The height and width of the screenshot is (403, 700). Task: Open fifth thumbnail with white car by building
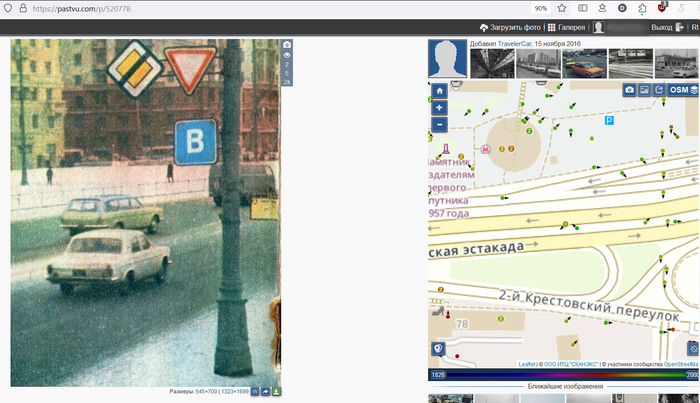coord(676,64)
